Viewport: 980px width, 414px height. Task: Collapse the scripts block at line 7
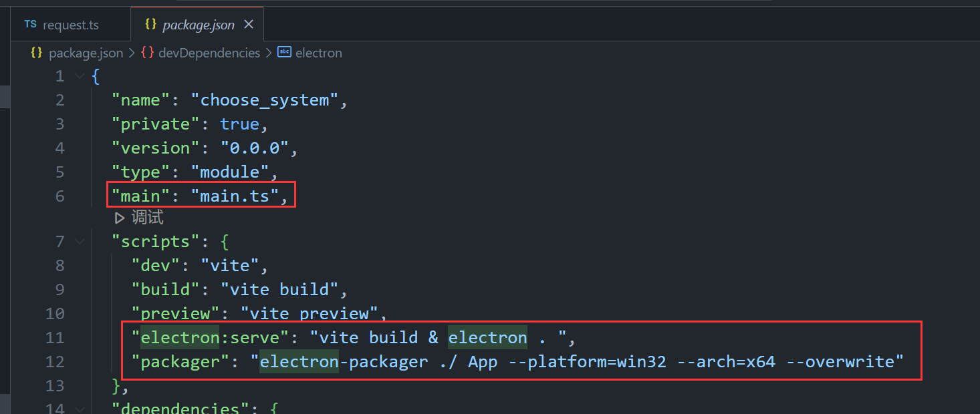pyautogui.click(x=80, y=240)
